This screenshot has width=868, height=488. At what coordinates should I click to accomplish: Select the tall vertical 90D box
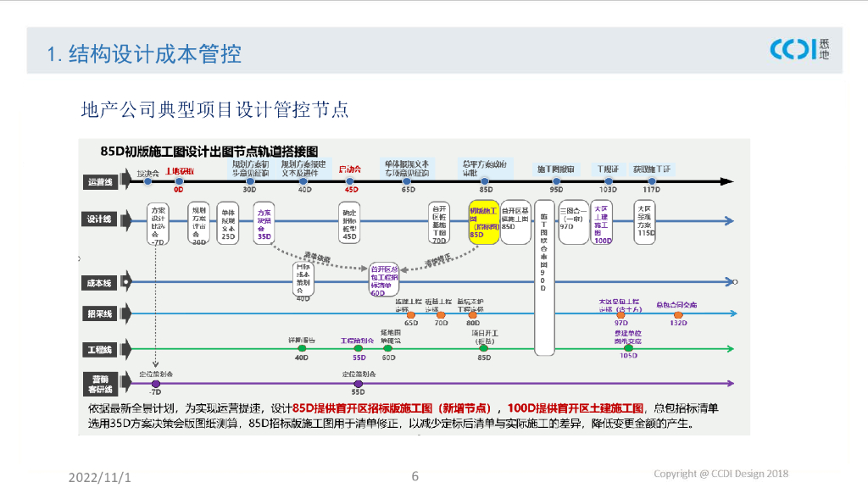click(544, 278)
